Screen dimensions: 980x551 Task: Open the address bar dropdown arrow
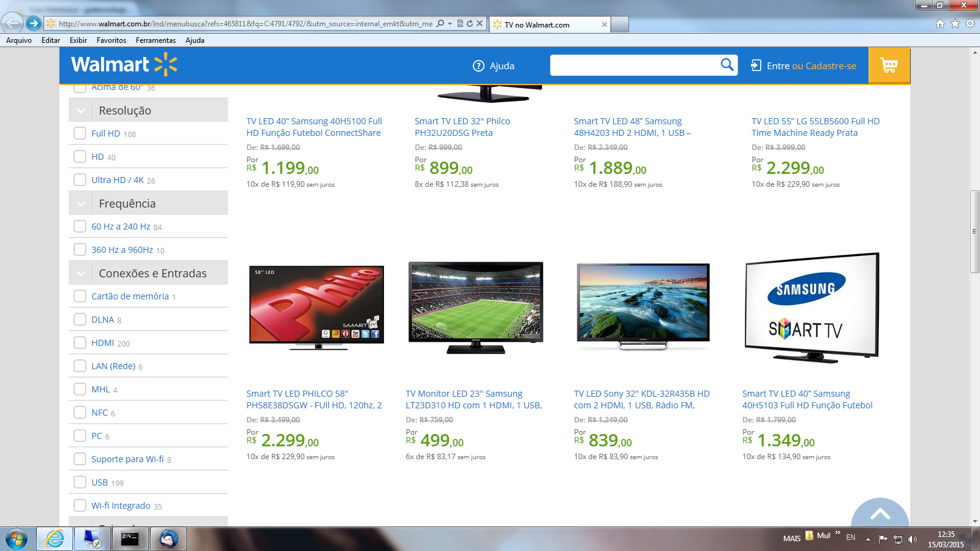(450, 24)
